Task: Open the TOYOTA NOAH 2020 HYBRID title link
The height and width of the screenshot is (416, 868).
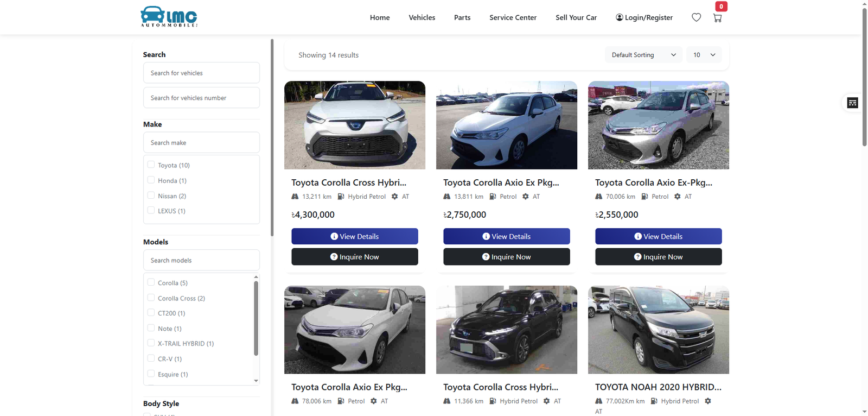Action: pos(658,387)
